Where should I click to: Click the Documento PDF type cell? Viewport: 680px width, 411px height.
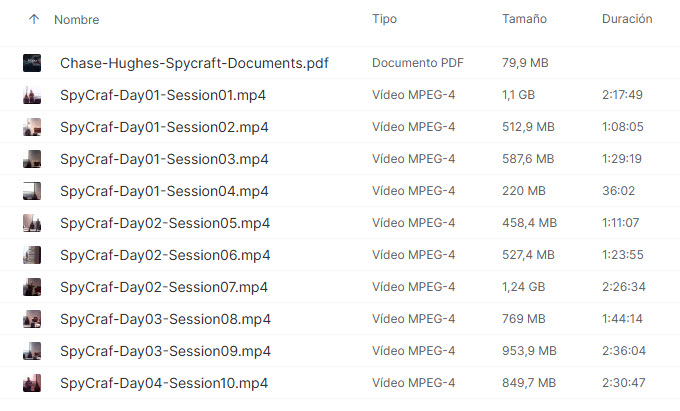point(415,63)
